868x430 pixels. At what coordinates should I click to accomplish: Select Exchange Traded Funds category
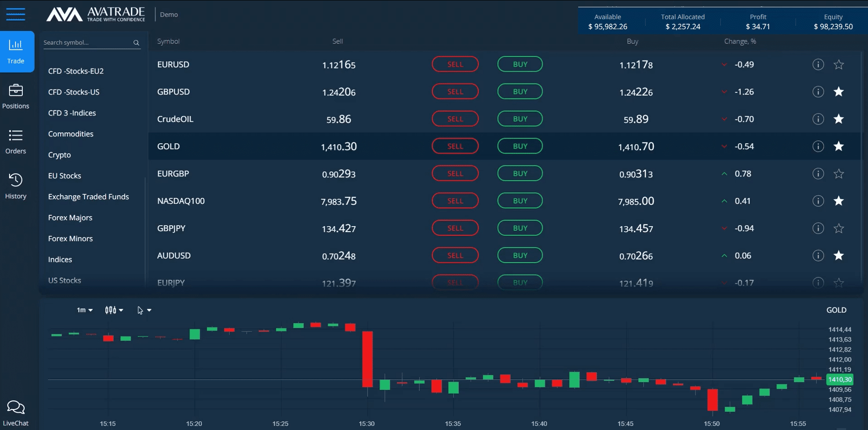(88, 197)
